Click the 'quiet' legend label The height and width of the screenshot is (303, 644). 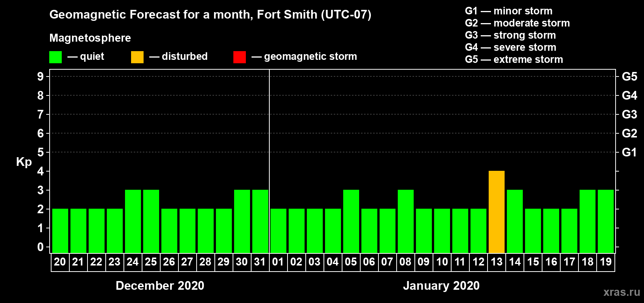pos(92,56)
